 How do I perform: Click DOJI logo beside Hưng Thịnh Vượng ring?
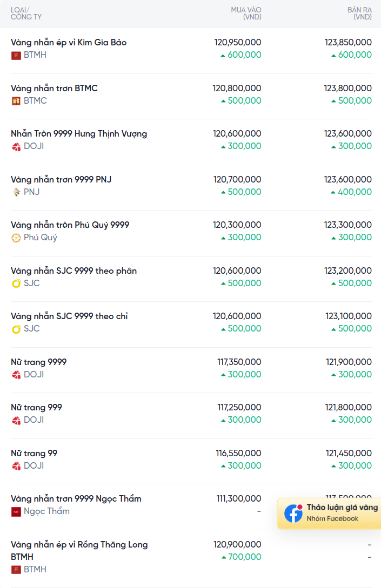pyautogui.click(x=16, y=146)
